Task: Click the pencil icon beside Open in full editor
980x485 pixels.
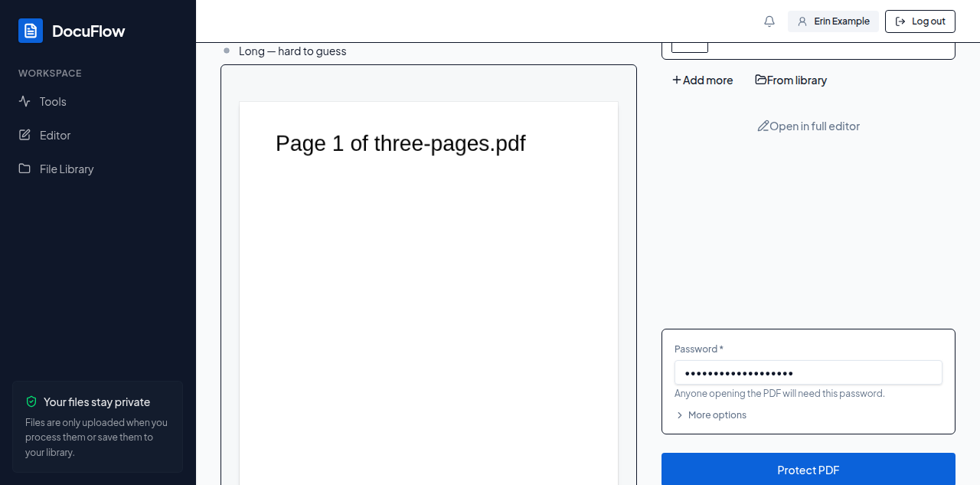Action: 763,126
